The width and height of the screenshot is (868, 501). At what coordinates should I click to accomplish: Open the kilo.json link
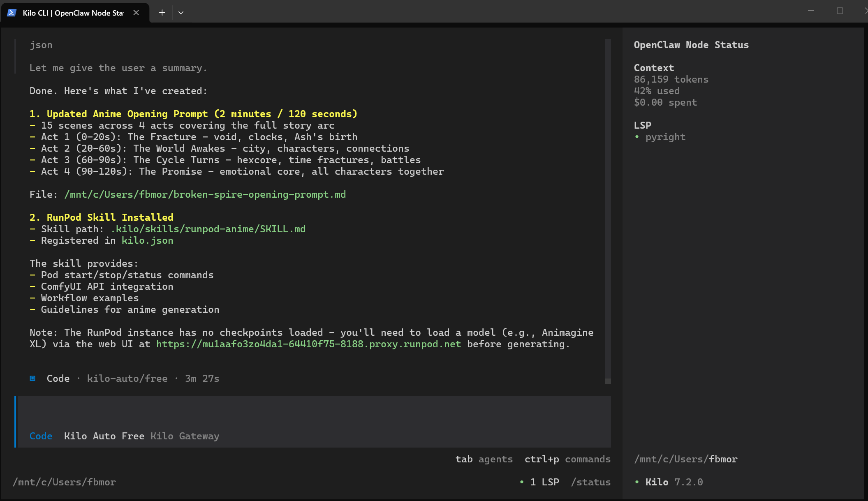coord(147,240)
